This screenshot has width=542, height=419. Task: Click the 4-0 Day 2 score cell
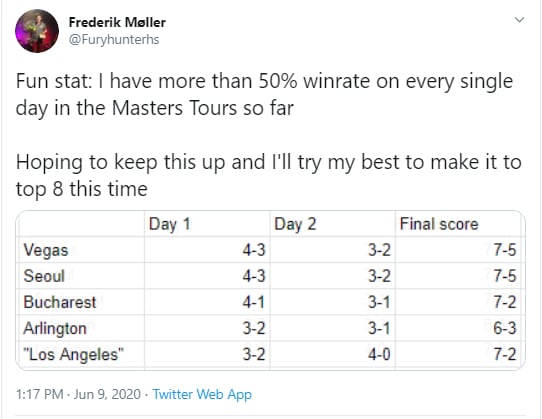click(379, 354)
